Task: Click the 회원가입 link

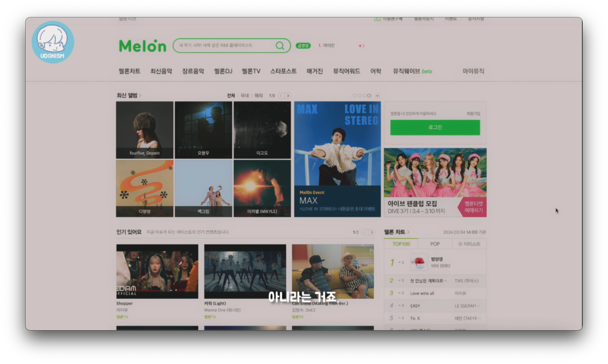Action: [473, 114]
